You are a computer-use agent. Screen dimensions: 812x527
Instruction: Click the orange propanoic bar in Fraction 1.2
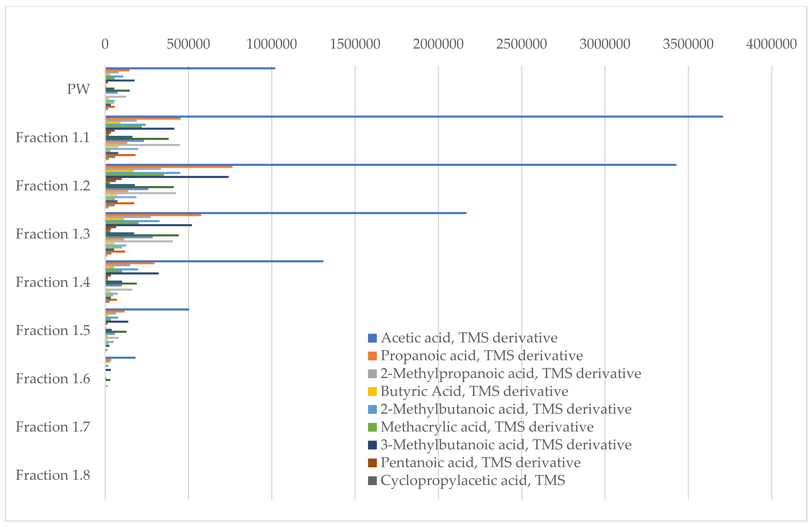click(x=169, y=167)
